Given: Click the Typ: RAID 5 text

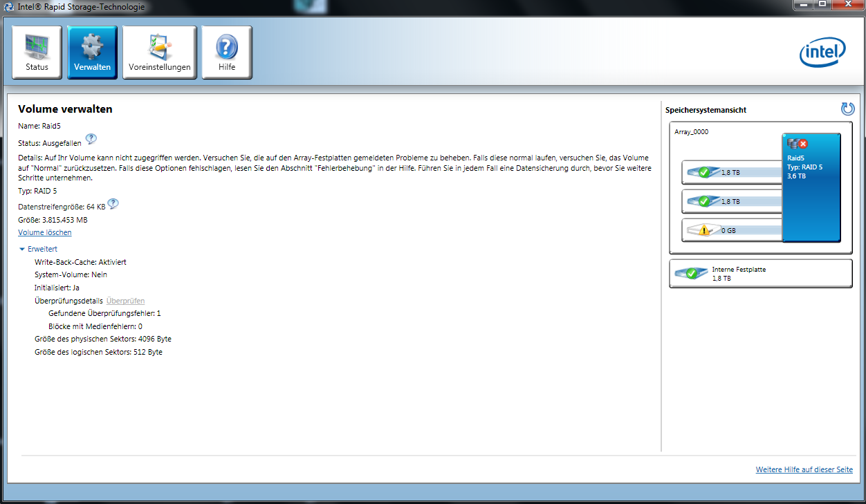Looking at the screenshot, I should point(37,191).
